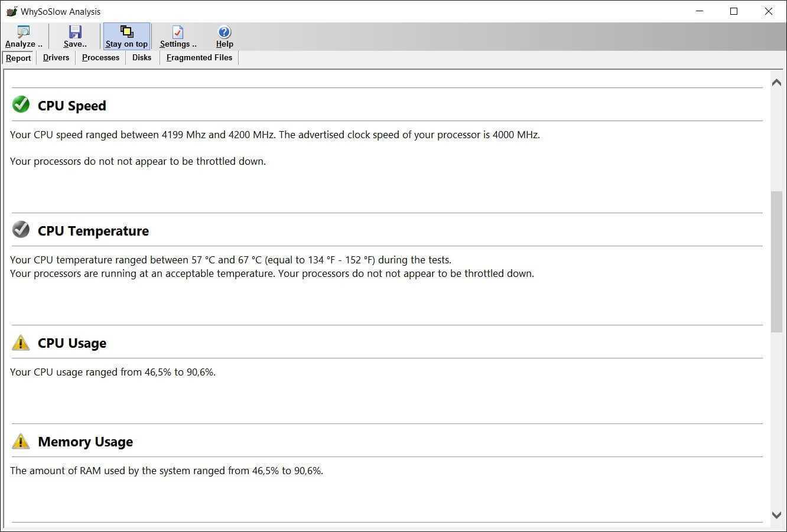This screenshot has height=532, width=787.
Task: Select the Disks tab
Action: (x=142, y=57)
